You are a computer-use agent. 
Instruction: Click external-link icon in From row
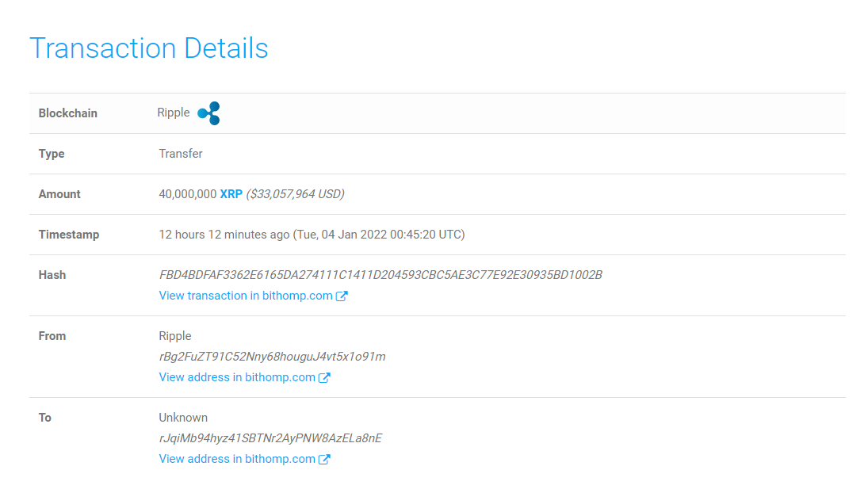pyautogui.click(x=324, y=377)
